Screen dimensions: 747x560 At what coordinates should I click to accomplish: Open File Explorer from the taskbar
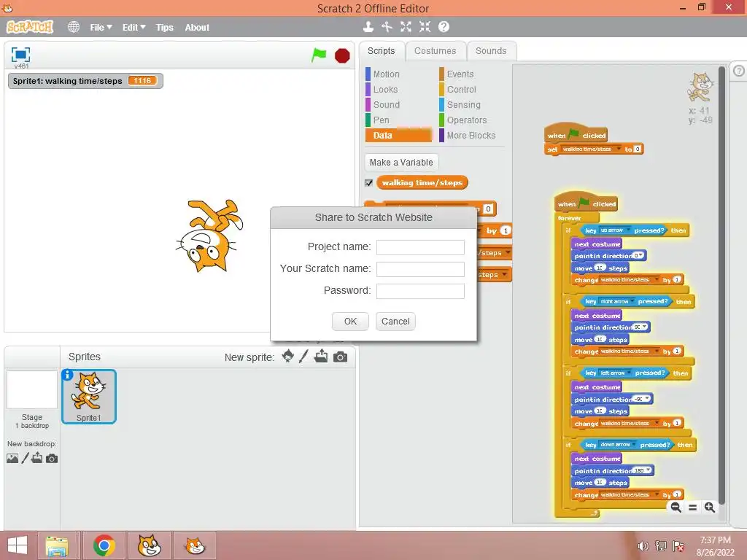(57, 545)
